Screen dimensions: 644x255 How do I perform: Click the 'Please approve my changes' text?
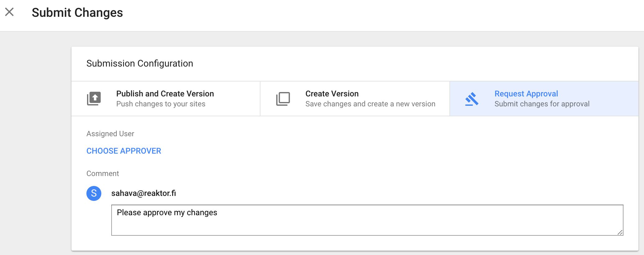pos(167,212)
